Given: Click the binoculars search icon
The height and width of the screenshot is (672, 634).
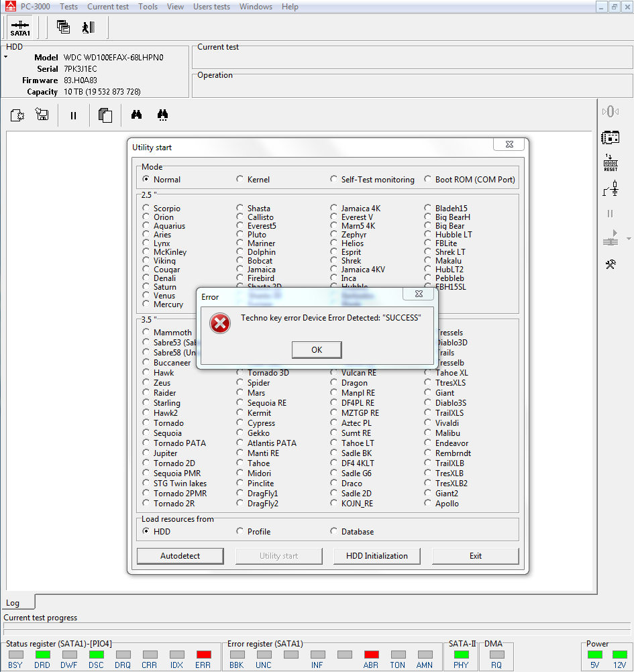Looking at the screenshot, I should click(x=136, y=115).
